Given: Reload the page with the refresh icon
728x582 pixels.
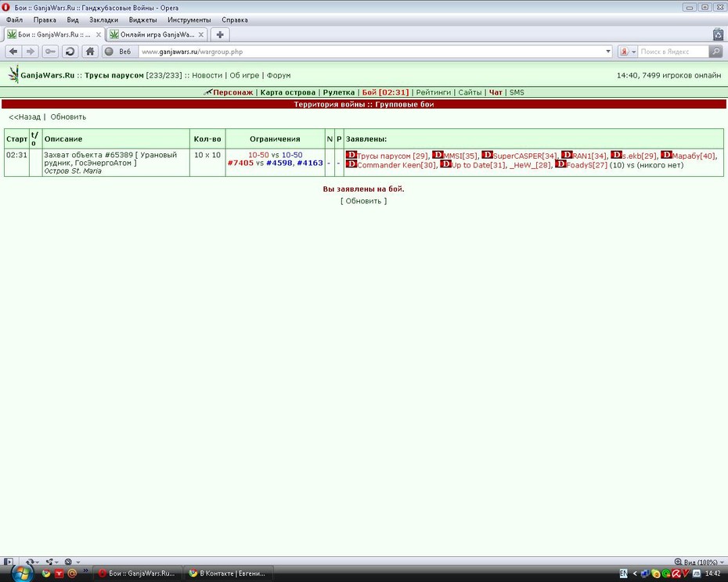Looking at the screenshot, I should tap(70, 52).
